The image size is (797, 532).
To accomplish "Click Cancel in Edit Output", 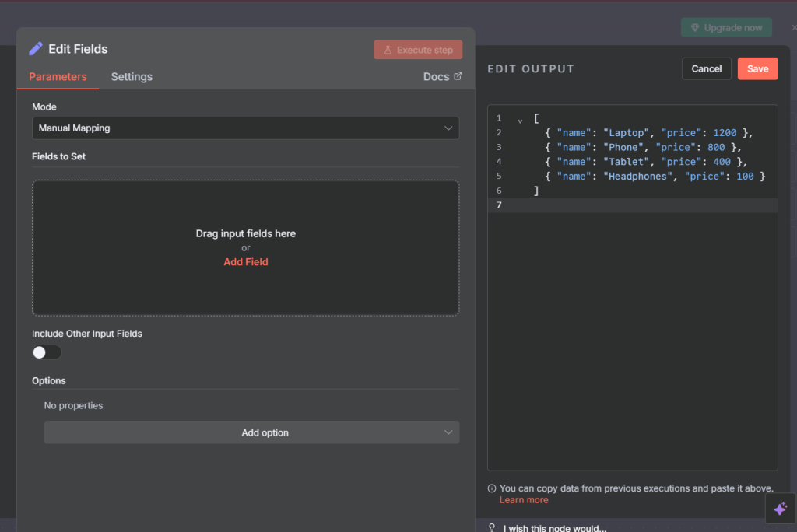I will click(x=706, y=68).
